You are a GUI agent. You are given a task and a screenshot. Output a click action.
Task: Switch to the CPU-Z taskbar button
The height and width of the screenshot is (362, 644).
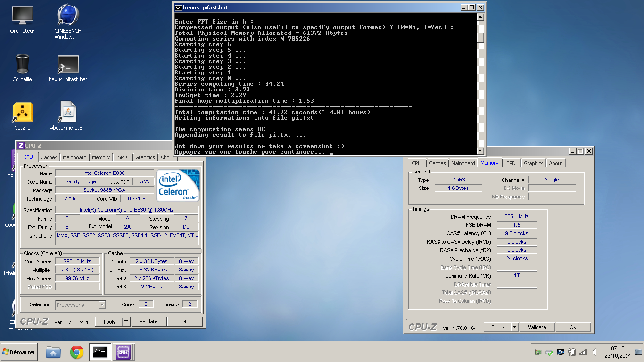pos(124,352)
